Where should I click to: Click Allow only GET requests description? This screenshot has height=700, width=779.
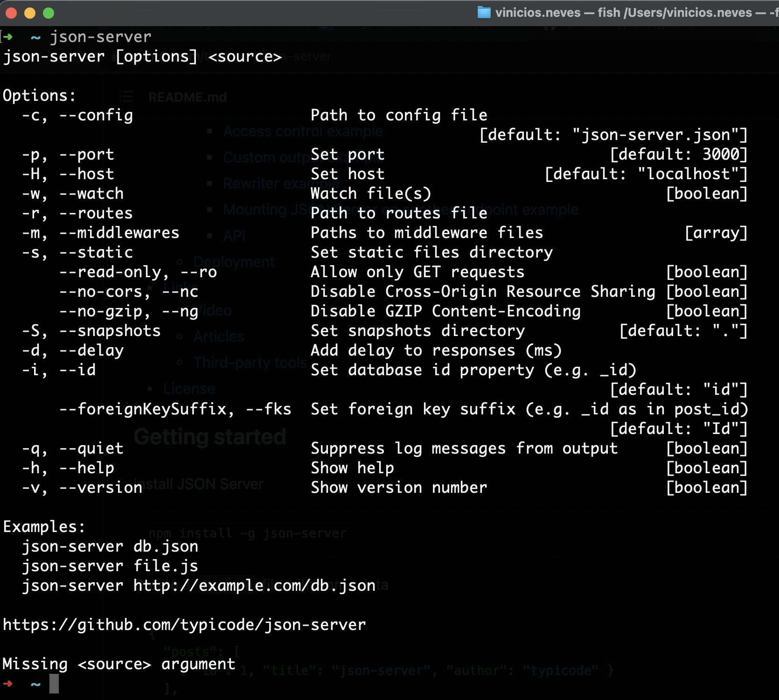click(x=418, y=272)
